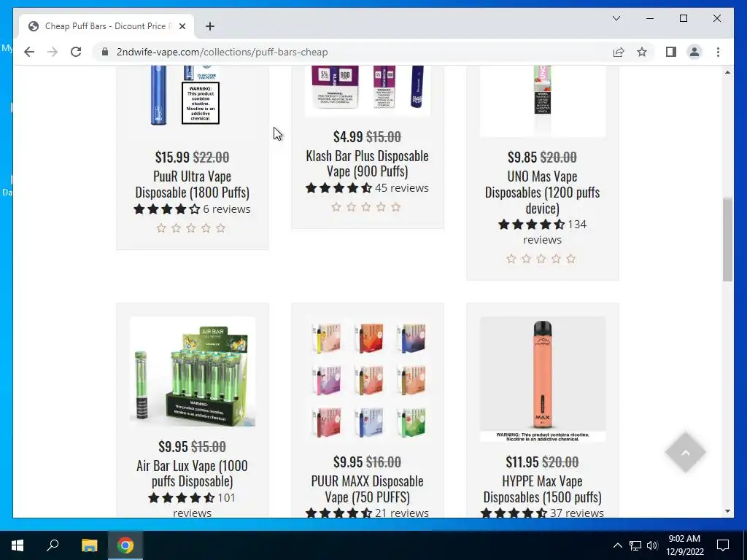Open the Windows Start menu

click(x=18, y=545)
